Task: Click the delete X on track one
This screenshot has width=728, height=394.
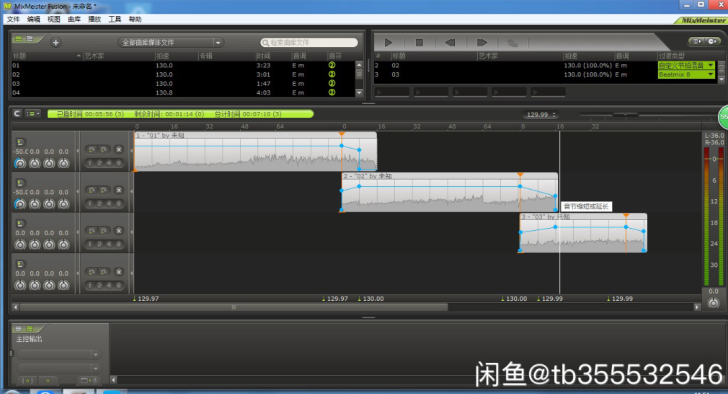Action: coord(119,149)
